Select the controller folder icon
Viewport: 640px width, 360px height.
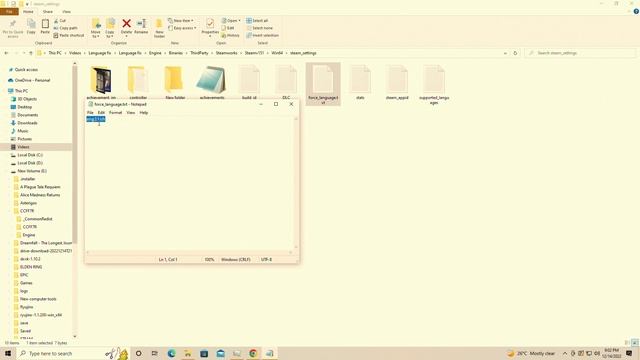(x=138, y=80)
